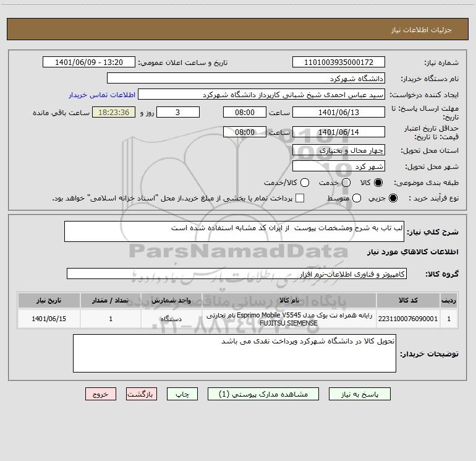This screenshot has width=476, height=461.
Task: Toggle the Islamic treasury payment checkbox
Action: (x=300, y=198)
